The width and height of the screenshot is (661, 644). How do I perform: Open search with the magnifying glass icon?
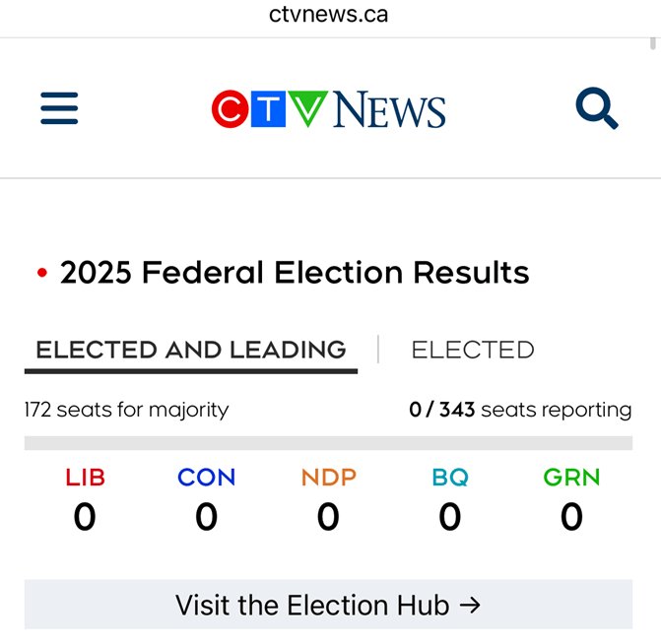point(597,108)
